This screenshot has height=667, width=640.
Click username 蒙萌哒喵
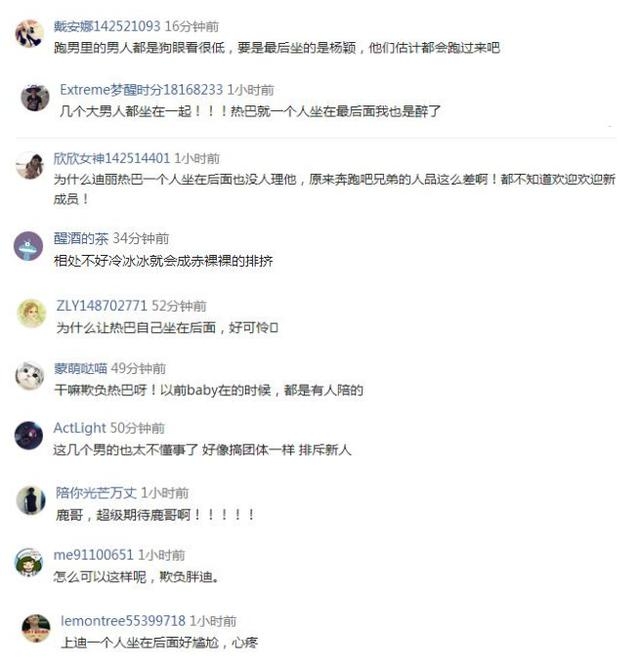tap(80, 368)
